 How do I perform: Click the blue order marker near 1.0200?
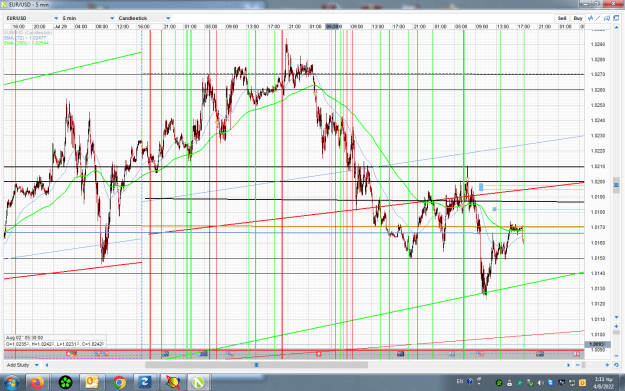click(481, 187)
